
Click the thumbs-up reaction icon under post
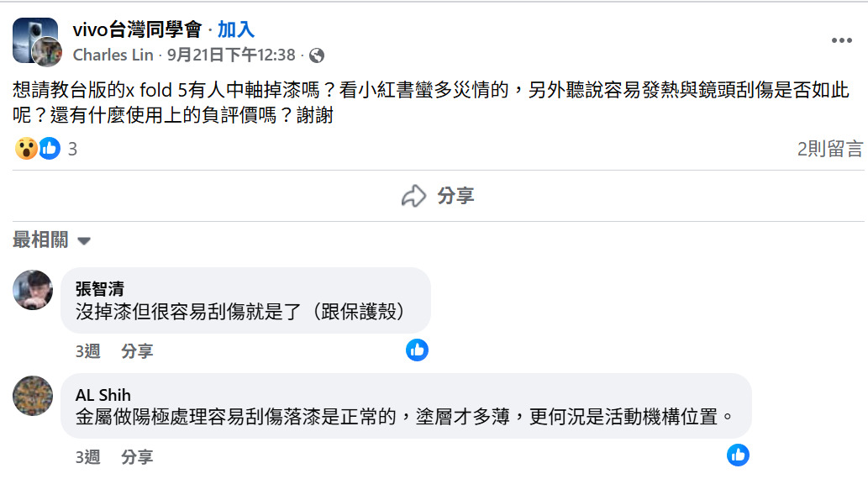(x=50, y=149)
